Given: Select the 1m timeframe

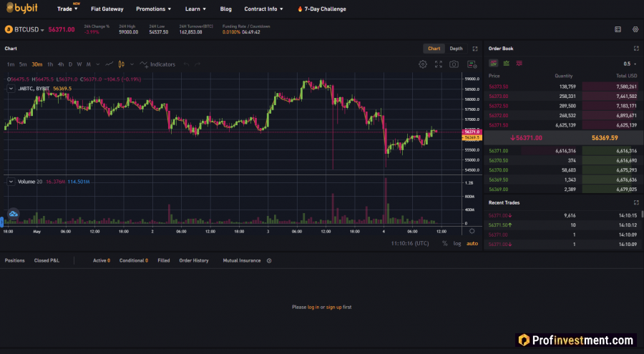Looking at the screenshot, I should [11, 64].
